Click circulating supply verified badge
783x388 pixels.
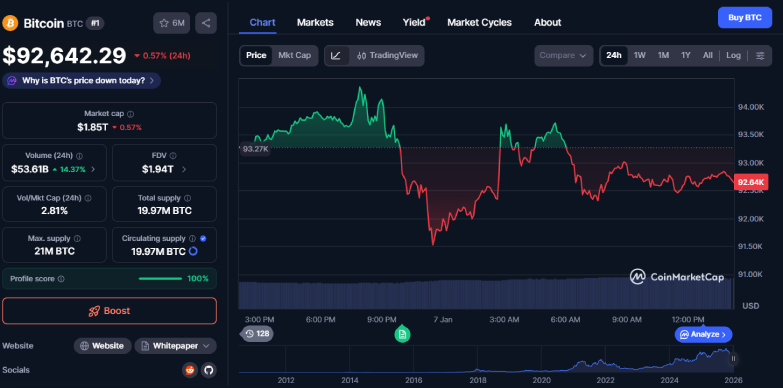click(x=203, y=239)
